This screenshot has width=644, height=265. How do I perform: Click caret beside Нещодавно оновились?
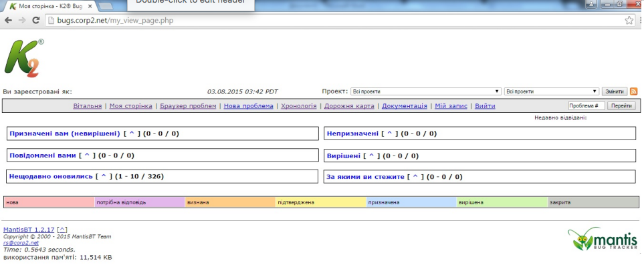(x=104, y=176)
